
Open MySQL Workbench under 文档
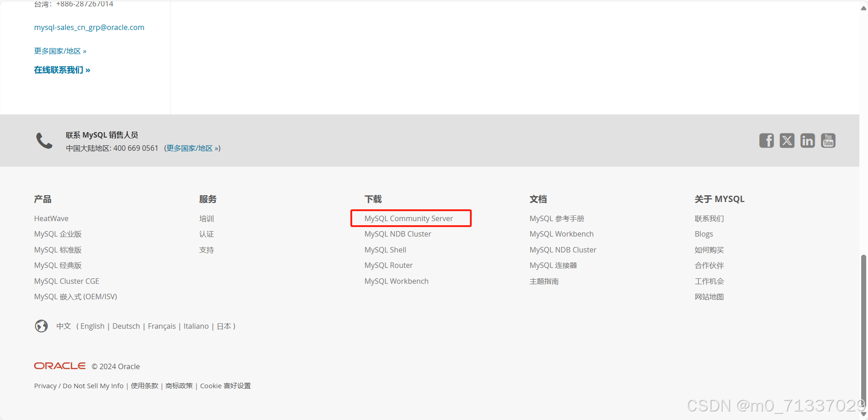(561, 234)
